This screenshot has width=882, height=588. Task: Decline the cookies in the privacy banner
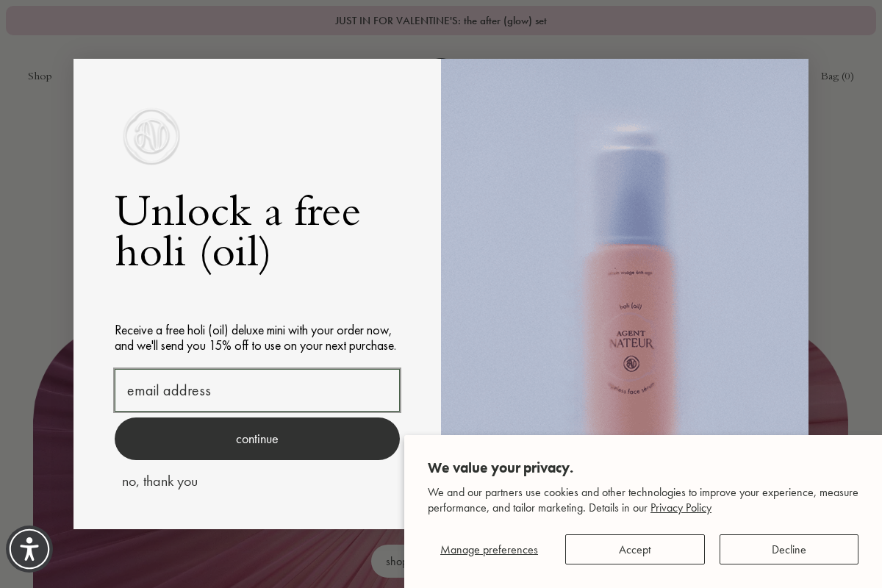(x=789, y=550)
